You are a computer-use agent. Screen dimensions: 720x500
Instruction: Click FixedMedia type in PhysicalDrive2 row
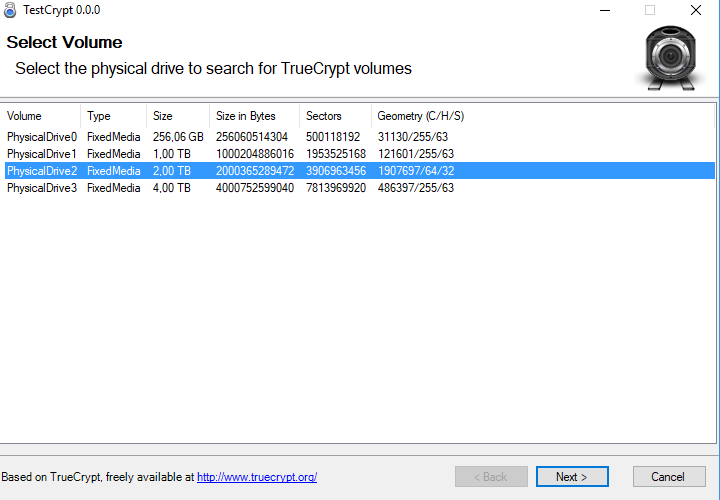(113, 171)
